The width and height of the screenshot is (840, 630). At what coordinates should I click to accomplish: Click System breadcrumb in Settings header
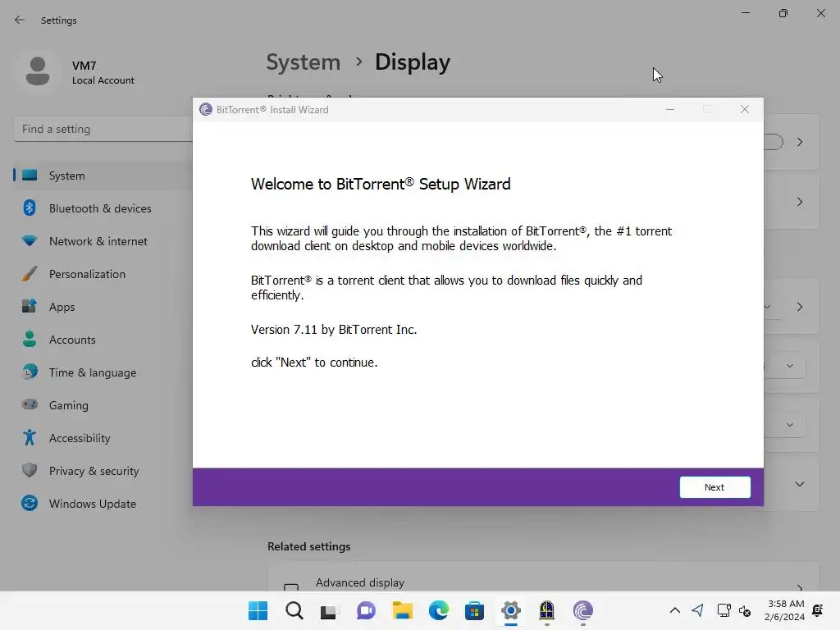click(304, 62)
